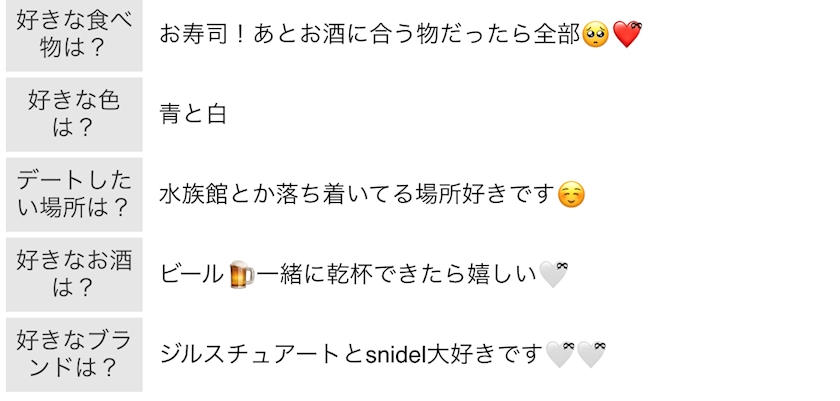
Task: Click the red heart with ribbon emoji
Action: tap(627, 34)
